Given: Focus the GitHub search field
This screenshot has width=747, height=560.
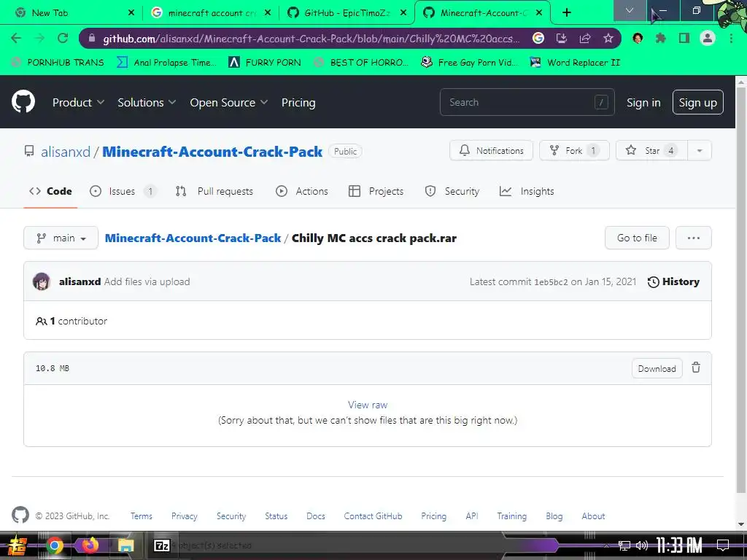Looking at the screenshot, I should [x=527, y=102].
